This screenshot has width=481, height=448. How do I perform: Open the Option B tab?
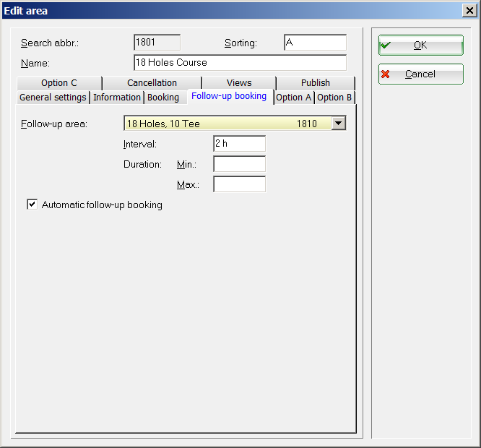pos(334,98)
